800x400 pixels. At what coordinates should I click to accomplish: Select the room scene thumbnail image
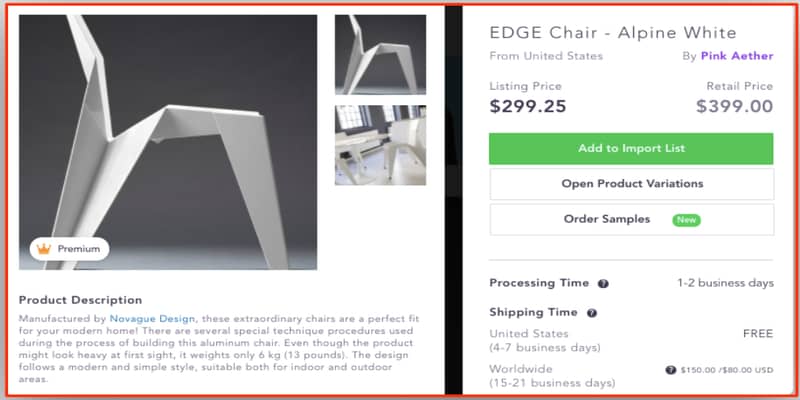click(380, 144)
